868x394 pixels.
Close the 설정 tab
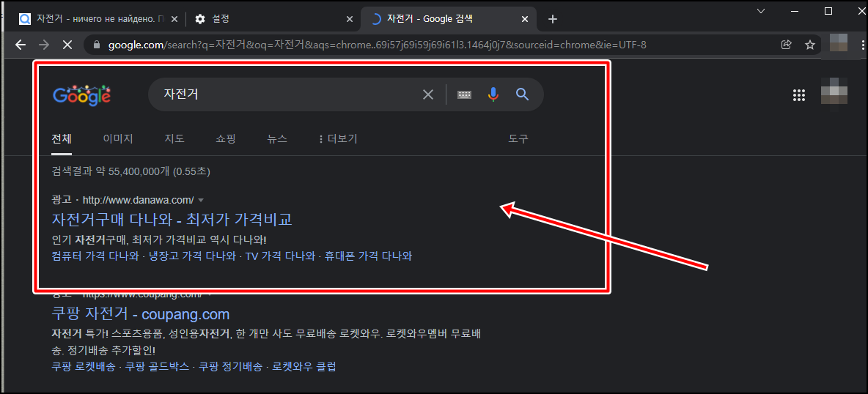[x=349, y=19]
